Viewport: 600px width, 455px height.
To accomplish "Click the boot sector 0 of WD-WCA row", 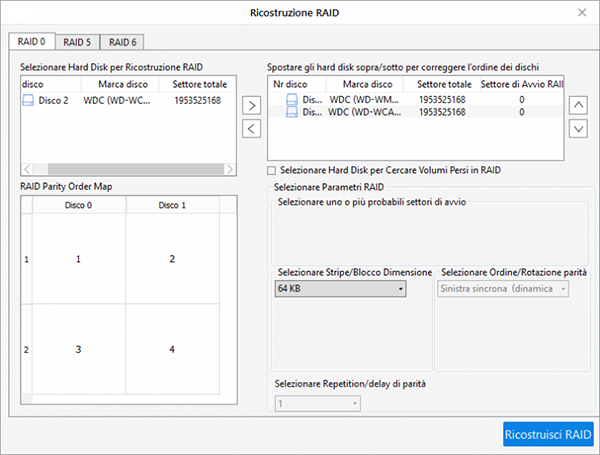I will pyautogui.click(x=522, y=112).
